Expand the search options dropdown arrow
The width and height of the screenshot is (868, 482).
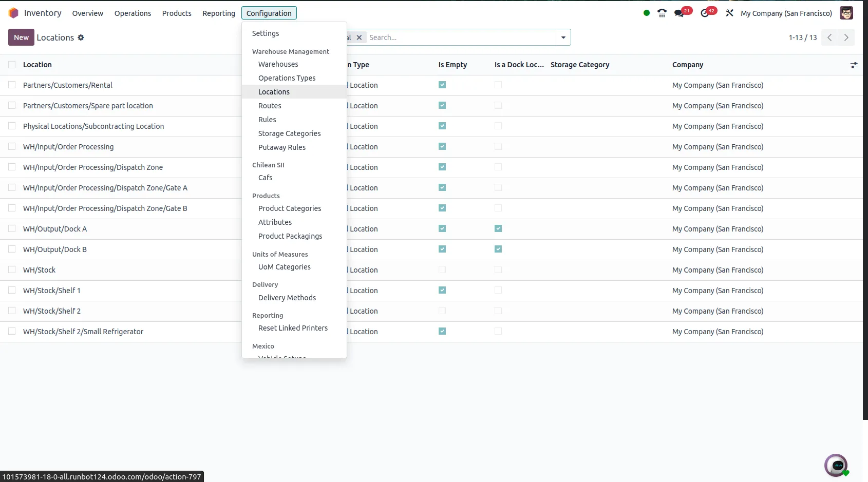(563, 37)
